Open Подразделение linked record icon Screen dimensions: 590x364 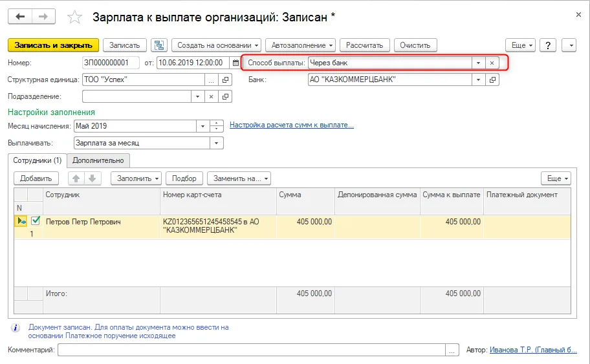[225, 96]
